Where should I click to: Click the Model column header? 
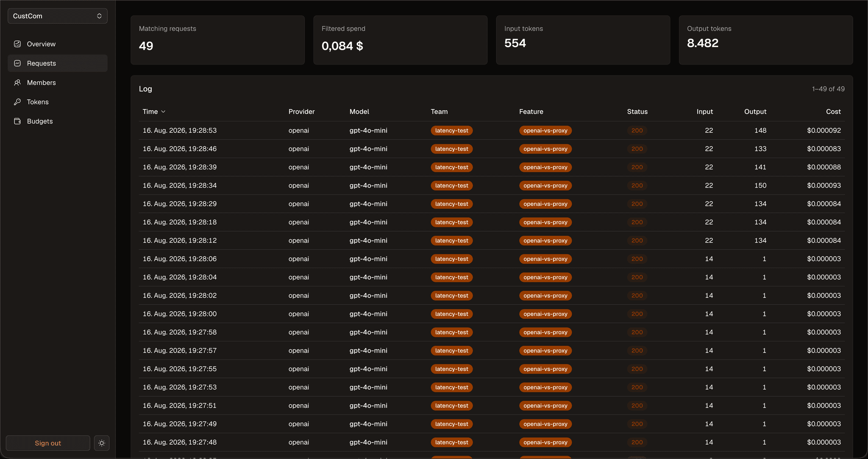pyautogui.click(x=359, y=112)
